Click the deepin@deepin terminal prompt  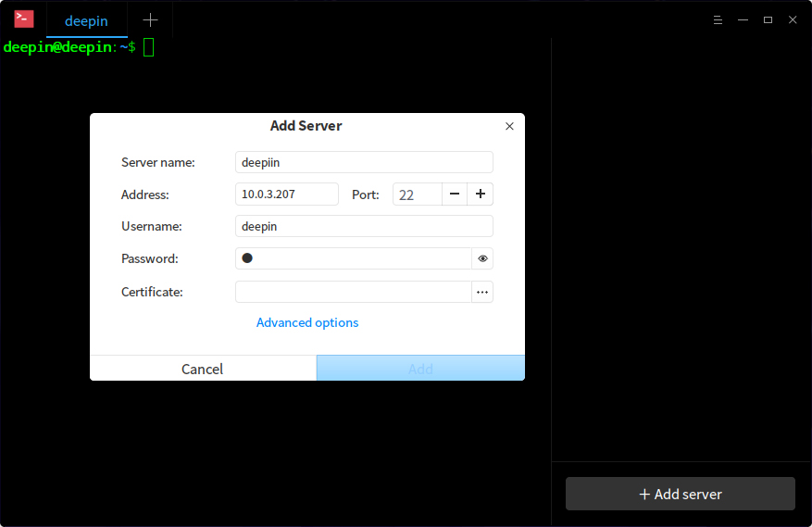[x=69, y=47]
